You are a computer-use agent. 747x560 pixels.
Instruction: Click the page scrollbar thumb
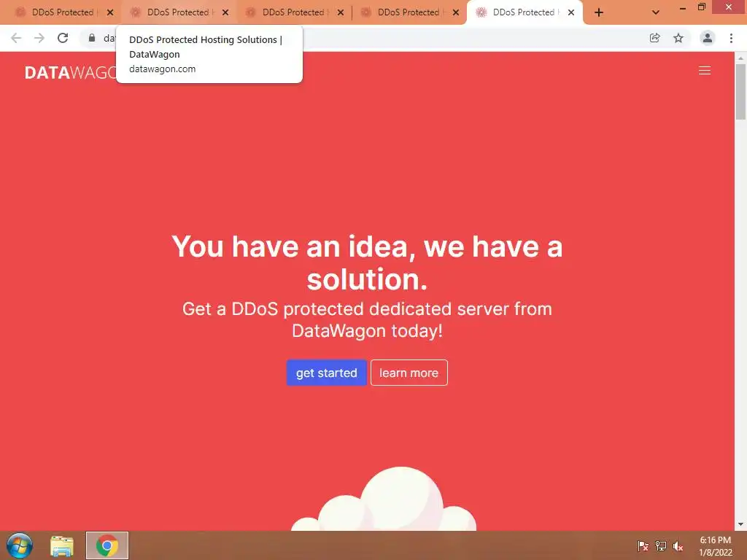pos(740,91)
